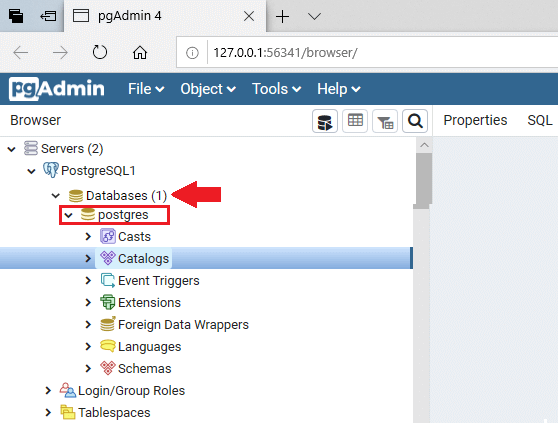Select the Properties tab

[x=475, y=120]
